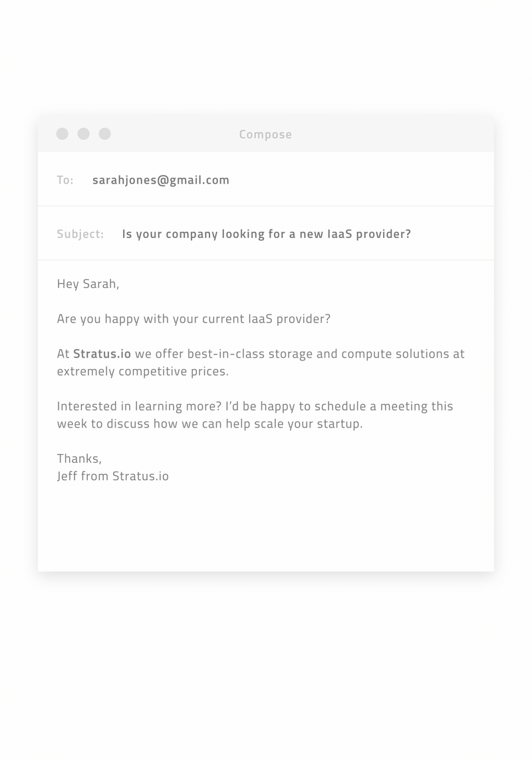Click the To: field label

(x=65, y=180)
